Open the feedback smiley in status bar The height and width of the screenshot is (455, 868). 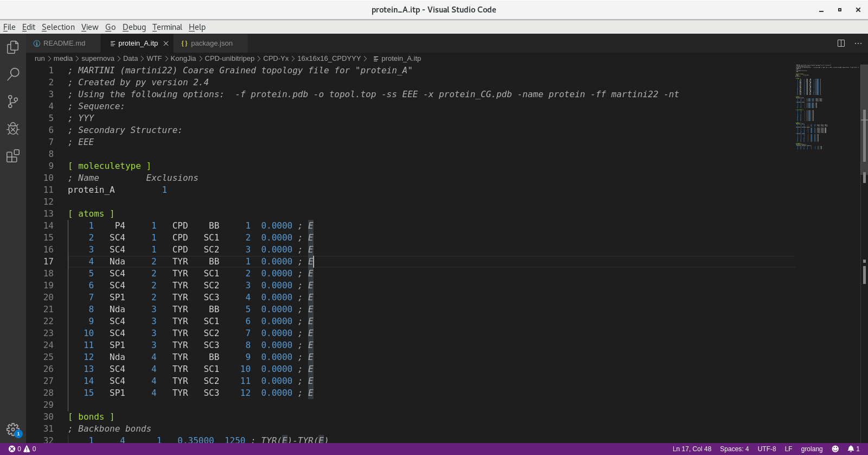pos(835,449)
